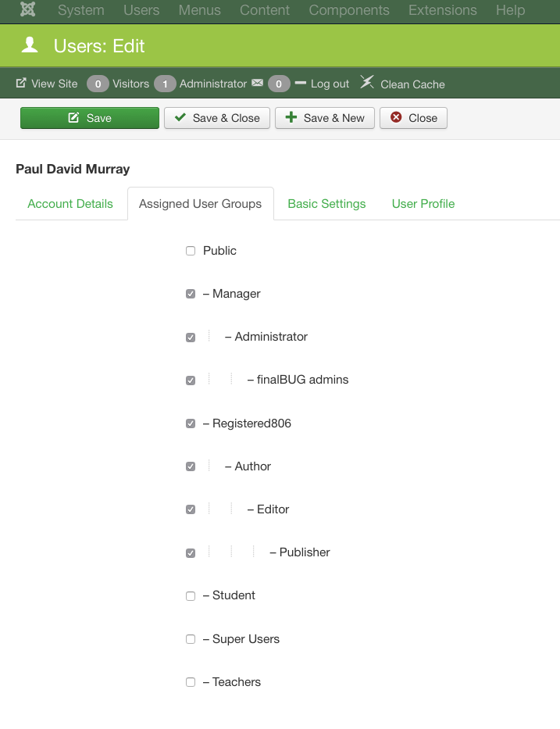This screenshot has width=560, height=729.
Task: Tick the Super Users checkbox
Action: [x=191, y=639]
